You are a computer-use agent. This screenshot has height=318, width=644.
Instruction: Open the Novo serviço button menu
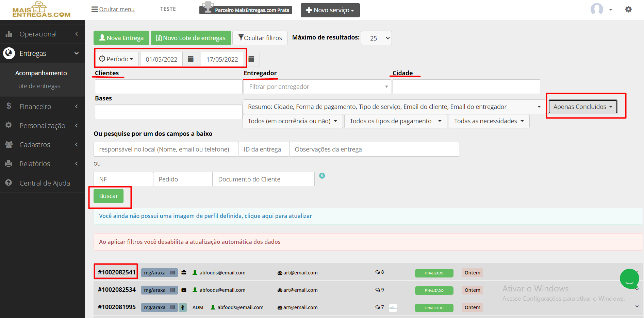(330, 10)
